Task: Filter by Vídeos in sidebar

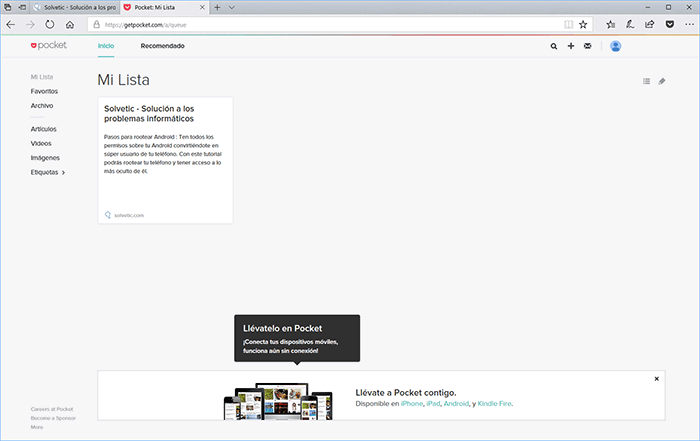Action: (41, 143)
